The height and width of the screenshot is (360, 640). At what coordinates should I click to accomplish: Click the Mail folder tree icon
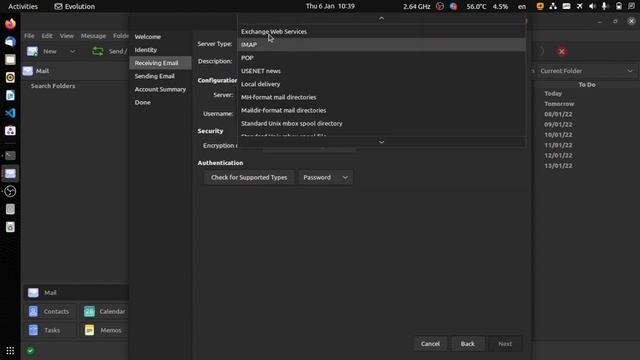coord(28,71)
